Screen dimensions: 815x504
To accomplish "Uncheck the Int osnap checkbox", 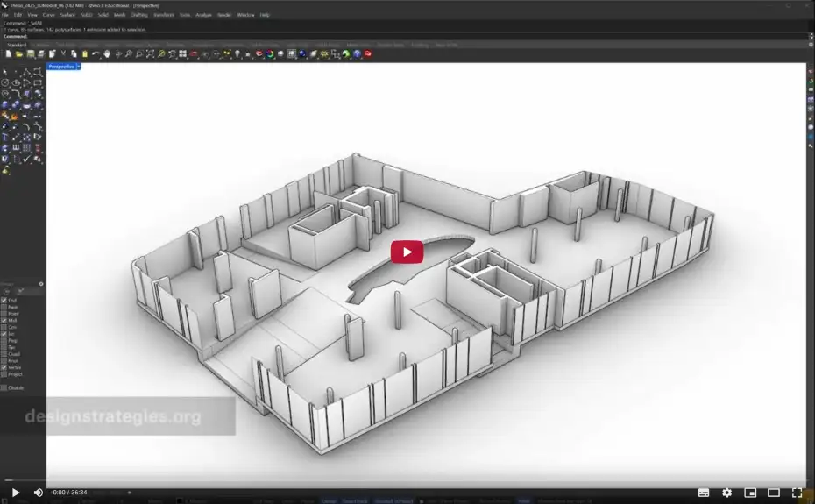I will (4, 334).
